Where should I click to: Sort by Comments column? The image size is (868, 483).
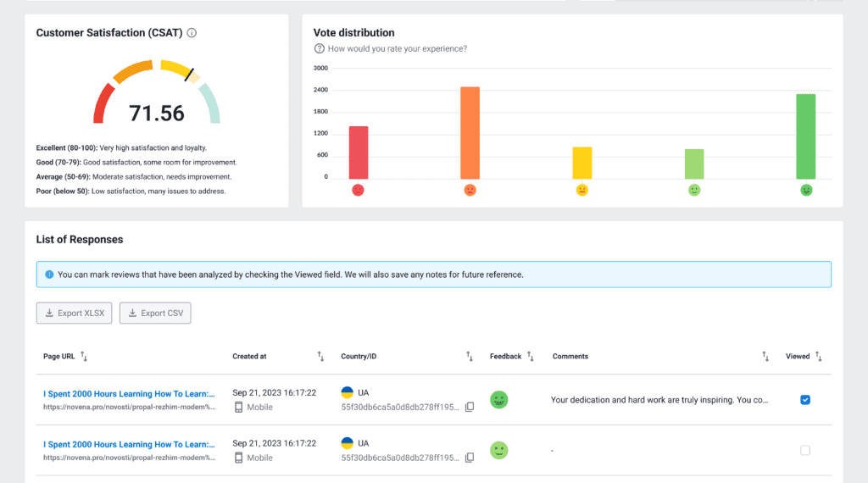click(x=765, y=356)
